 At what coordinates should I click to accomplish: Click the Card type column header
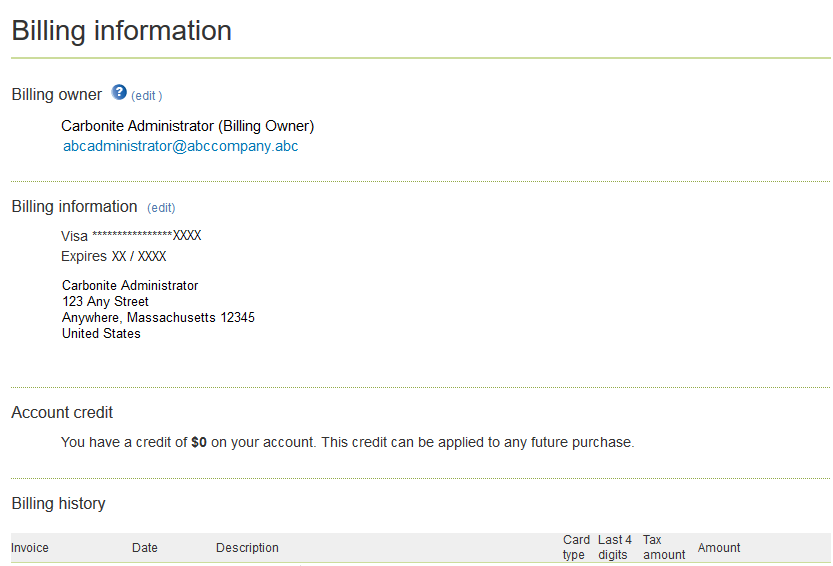576,547
